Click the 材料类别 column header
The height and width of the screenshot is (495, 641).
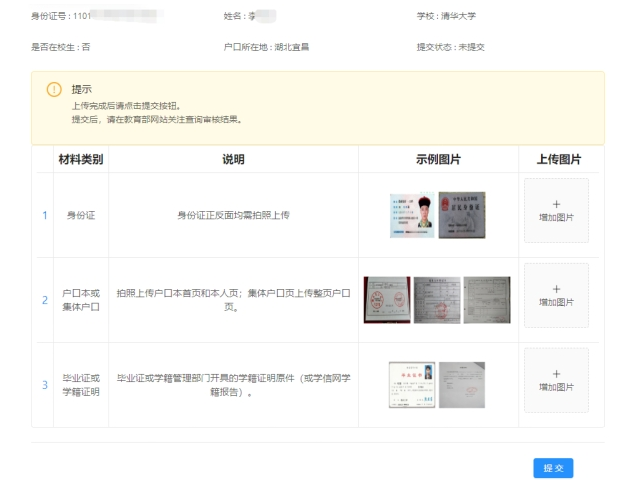tap(81, 159)
